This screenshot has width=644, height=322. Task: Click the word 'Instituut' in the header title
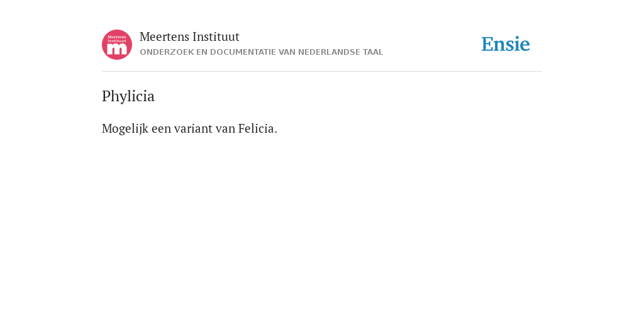pos(216,37)
